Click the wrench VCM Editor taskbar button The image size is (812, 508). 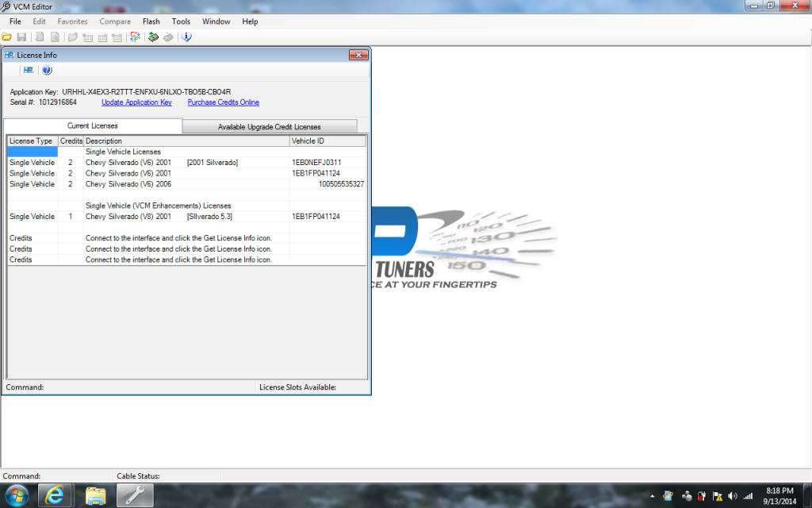[135, 495]
